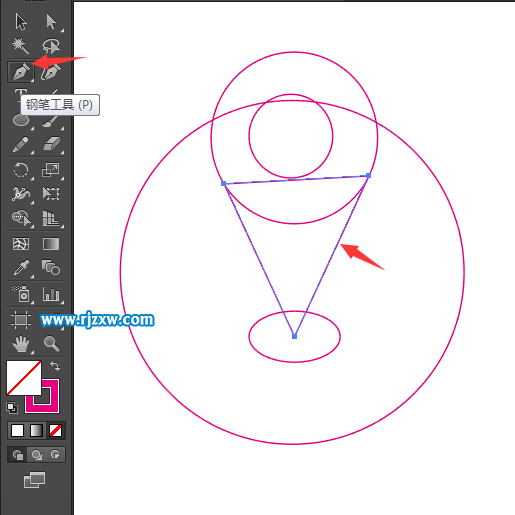The width and height of the screenshot is (515, 515).
Task: Select the Direct Selection tool
Action: [x=51, y=22]
